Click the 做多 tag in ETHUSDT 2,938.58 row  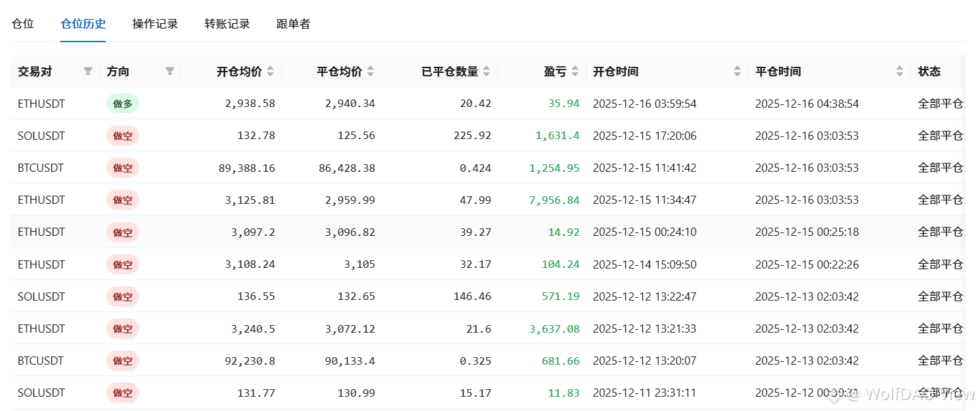coord(123,104)
